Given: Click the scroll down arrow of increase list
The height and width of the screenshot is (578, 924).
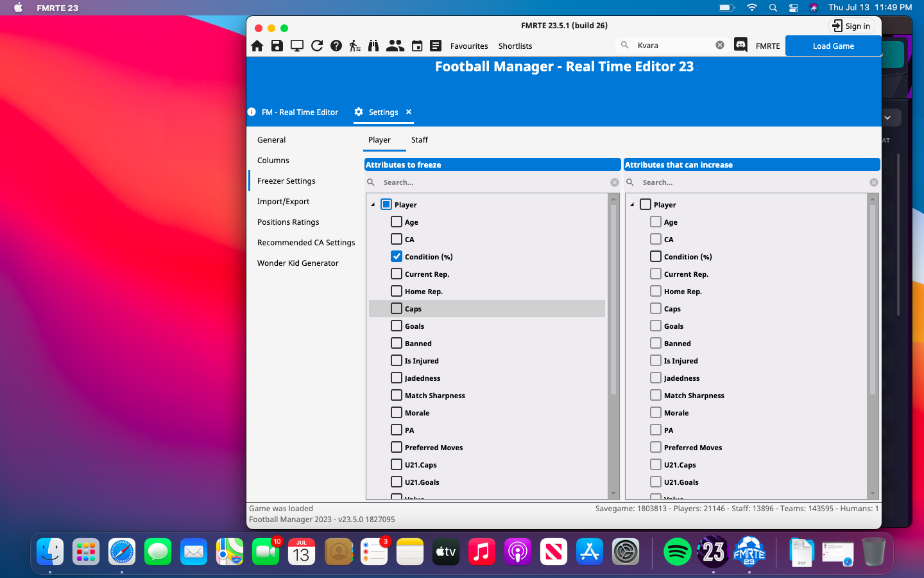Looking at the screenshot, I should coord(872,493).
